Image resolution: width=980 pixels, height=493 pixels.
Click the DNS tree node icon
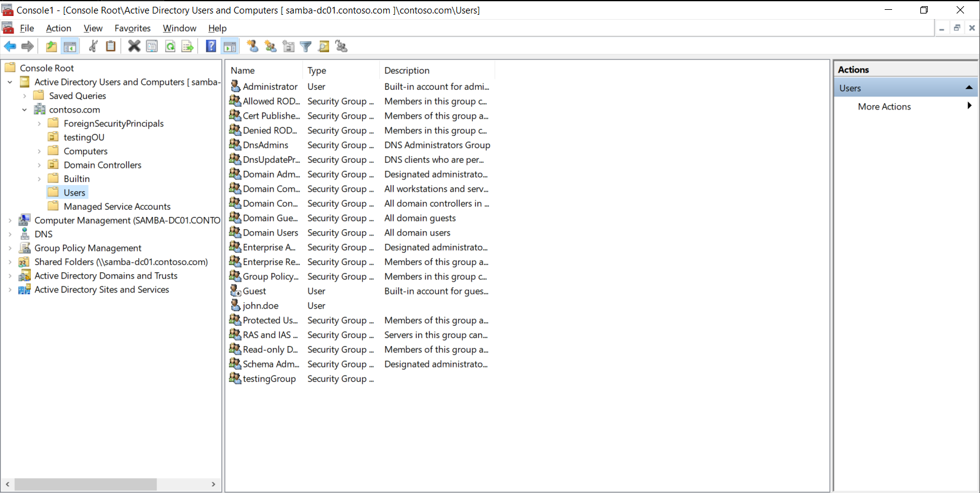(25, 234)
